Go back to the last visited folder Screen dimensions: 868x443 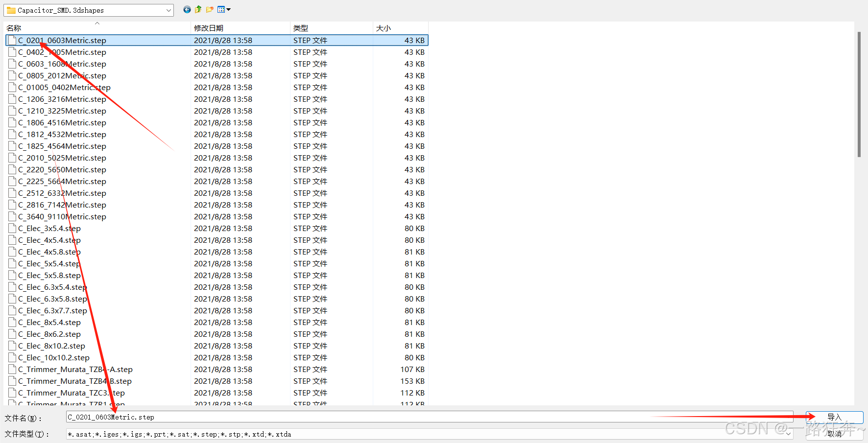point(187,9)
